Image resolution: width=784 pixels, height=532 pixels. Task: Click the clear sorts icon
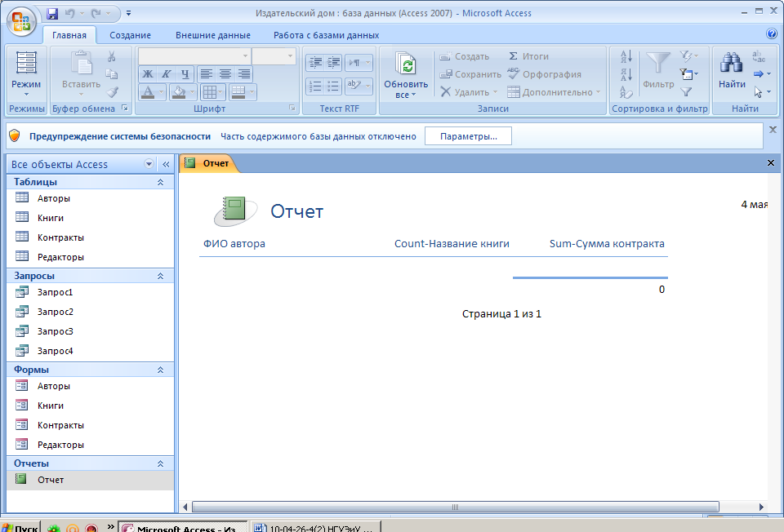[626, 92]
